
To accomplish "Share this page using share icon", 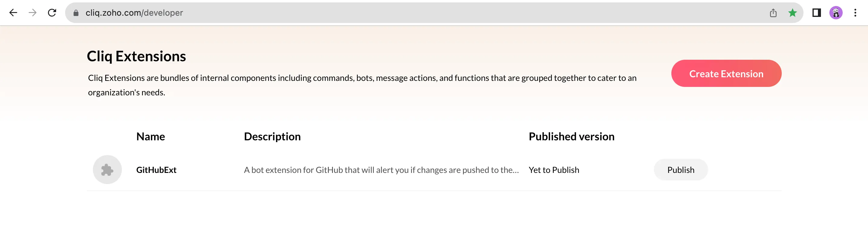I will click(x=773, y=13).
